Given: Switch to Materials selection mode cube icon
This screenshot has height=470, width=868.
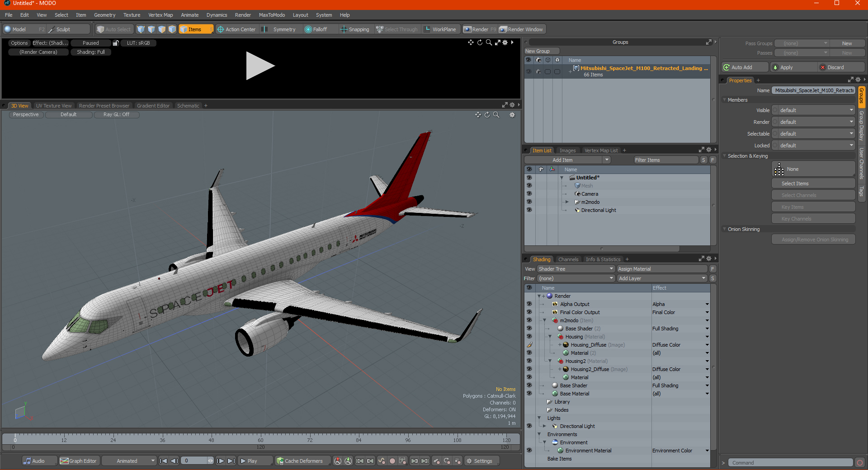Looking at the screenshot, I should point(172,29).
